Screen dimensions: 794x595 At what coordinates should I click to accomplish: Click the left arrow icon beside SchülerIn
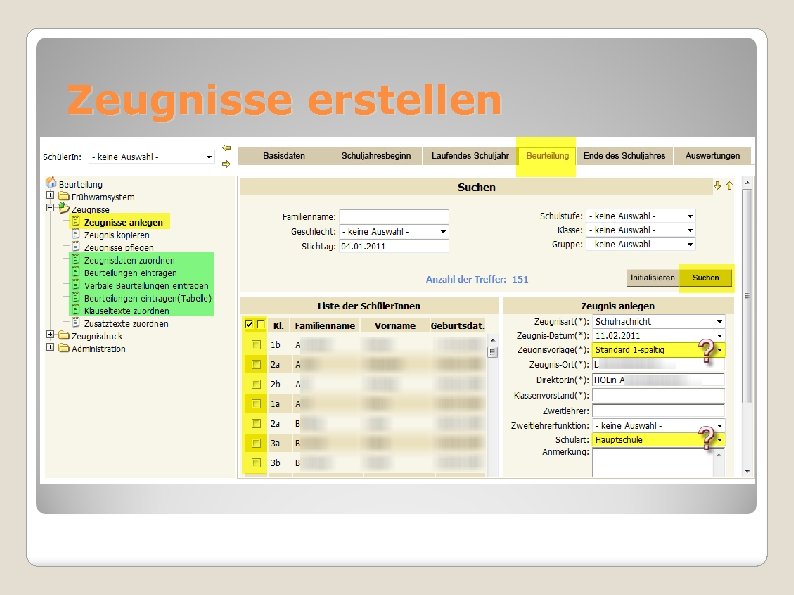click(226, 148)
